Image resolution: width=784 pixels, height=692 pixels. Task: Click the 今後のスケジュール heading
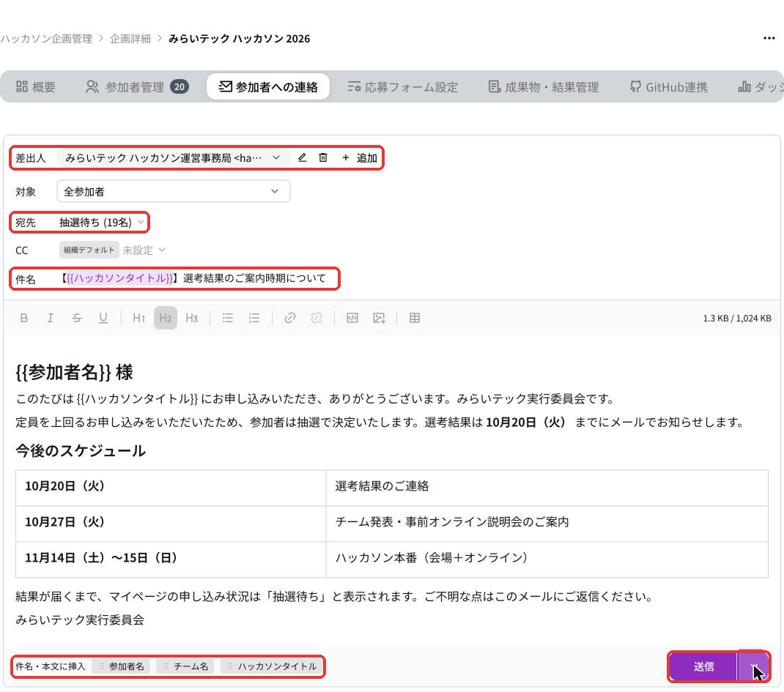(81, 451)
